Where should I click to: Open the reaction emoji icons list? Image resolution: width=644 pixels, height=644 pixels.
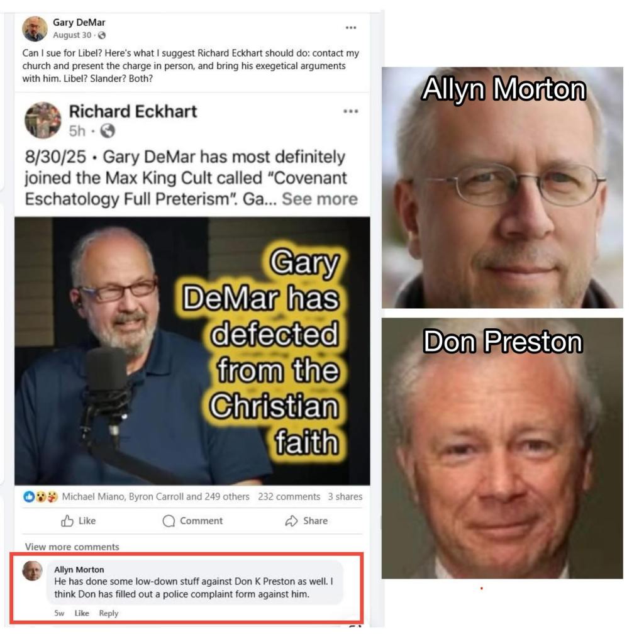click(41, 497)
